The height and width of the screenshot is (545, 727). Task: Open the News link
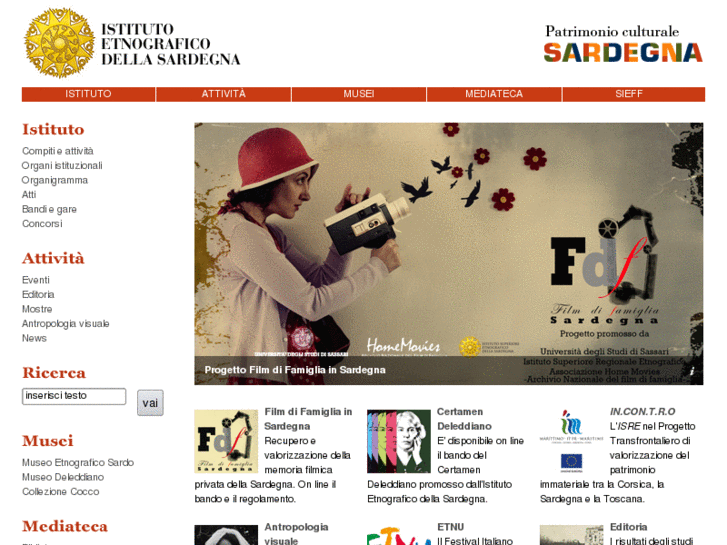point(34,338)
